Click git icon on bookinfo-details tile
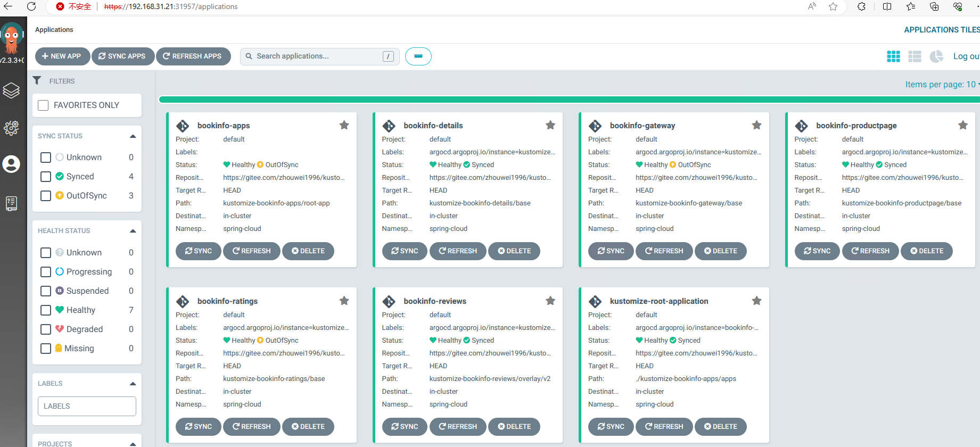The image size is (980, 447). coord(389,126)
